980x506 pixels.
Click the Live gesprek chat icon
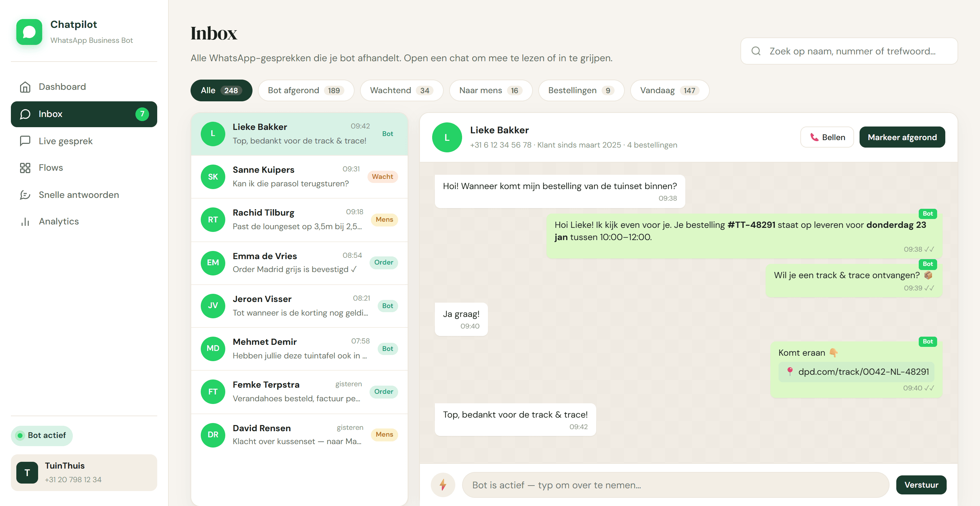point(25,141)
